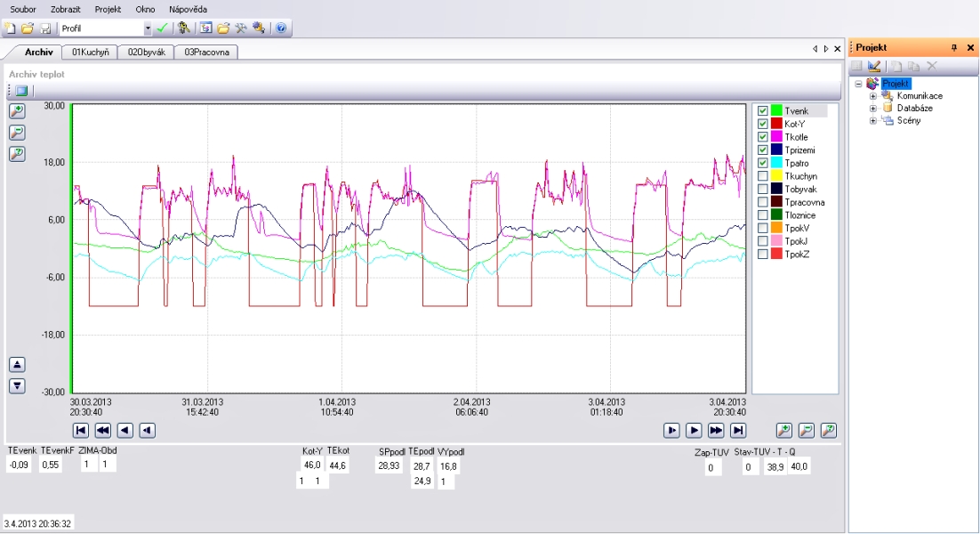Zoom in vertically with the top-left magnifier plus
Viewport: 980px width, 534px height.
point(18,111)
